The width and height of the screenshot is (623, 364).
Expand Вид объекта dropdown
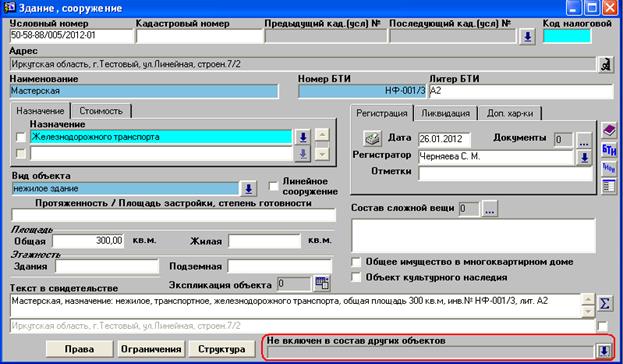click(248, 188)
